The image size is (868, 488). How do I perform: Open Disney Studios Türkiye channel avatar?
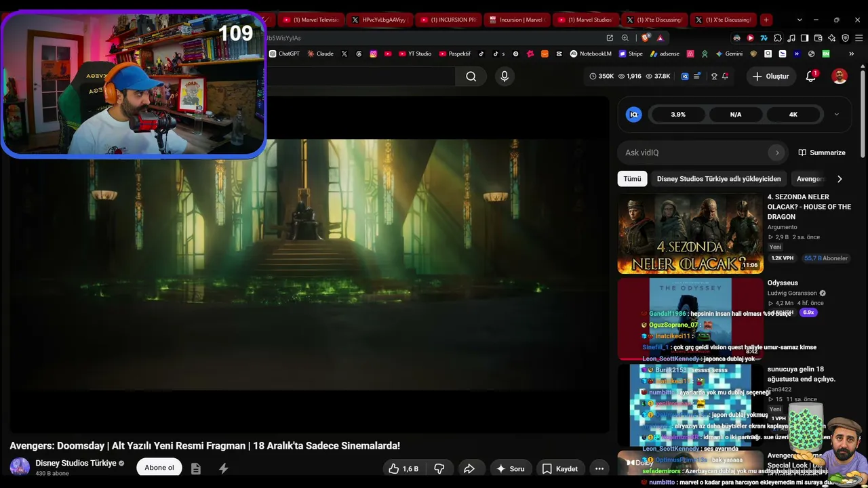20,467
